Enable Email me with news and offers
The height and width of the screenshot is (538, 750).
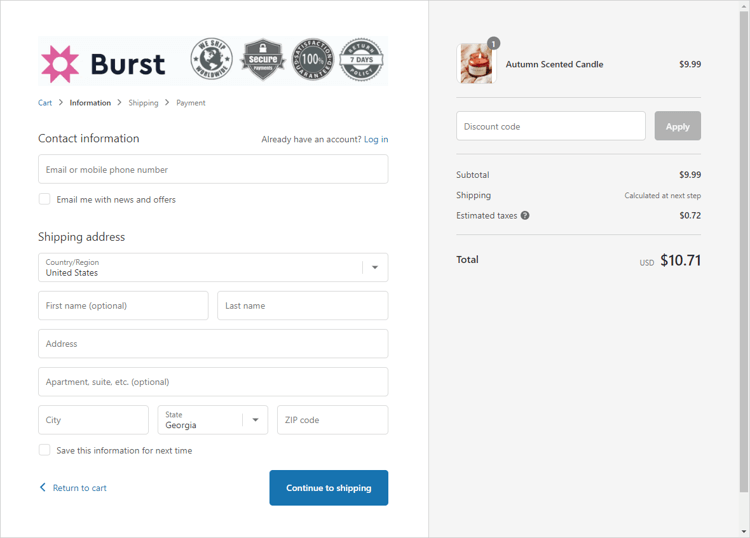point(44,199)
